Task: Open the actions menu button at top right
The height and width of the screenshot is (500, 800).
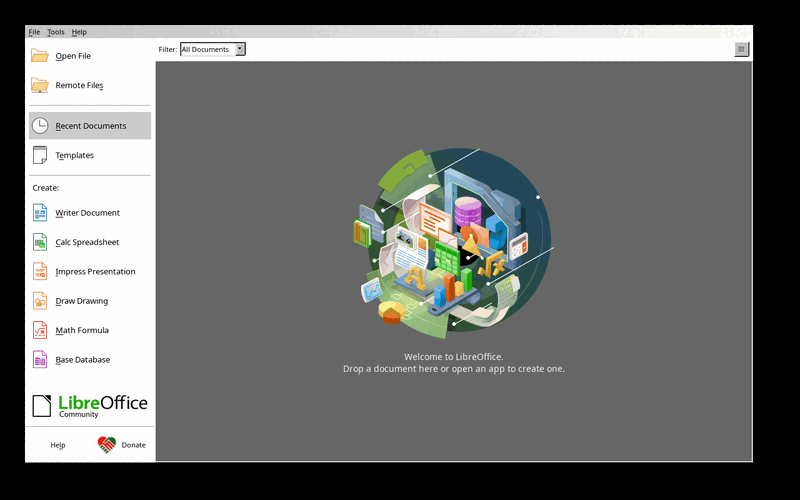Action: (x=741, y=49)
